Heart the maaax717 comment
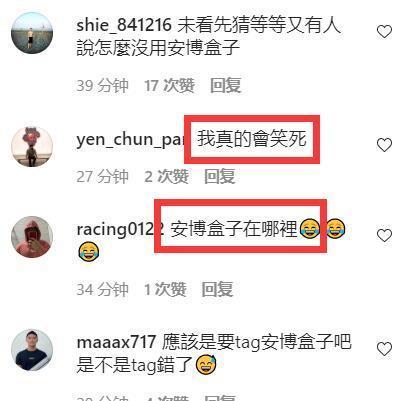Viewport: 419px width, 401px height. tap(384, 349)
